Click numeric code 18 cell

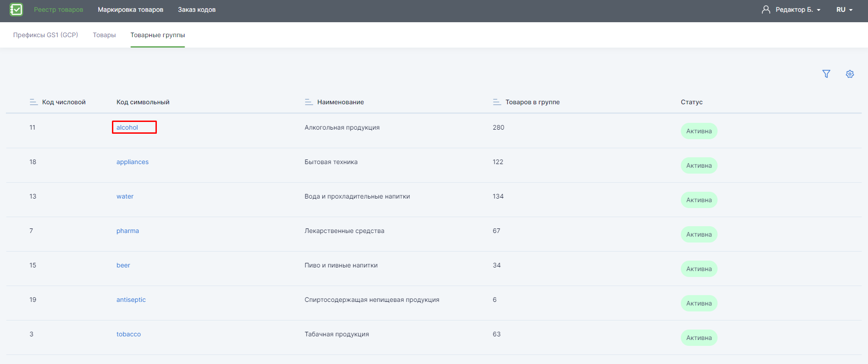tap(33, 162)
